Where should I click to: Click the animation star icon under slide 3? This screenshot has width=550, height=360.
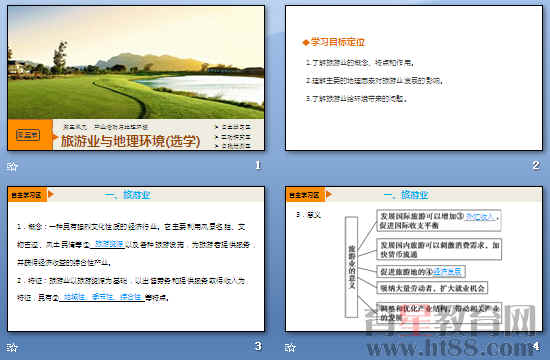[x=12, y=348]
